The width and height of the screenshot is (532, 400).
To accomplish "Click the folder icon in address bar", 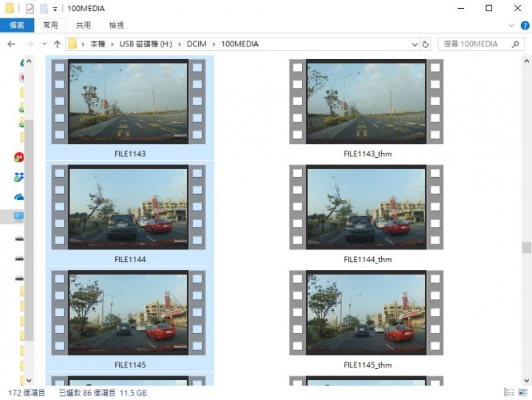I will pos(72,44).
